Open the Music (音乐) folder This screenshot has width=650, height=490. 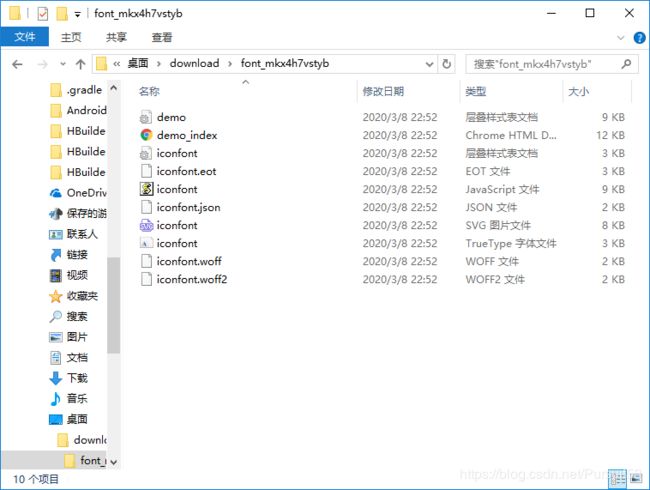68,399
